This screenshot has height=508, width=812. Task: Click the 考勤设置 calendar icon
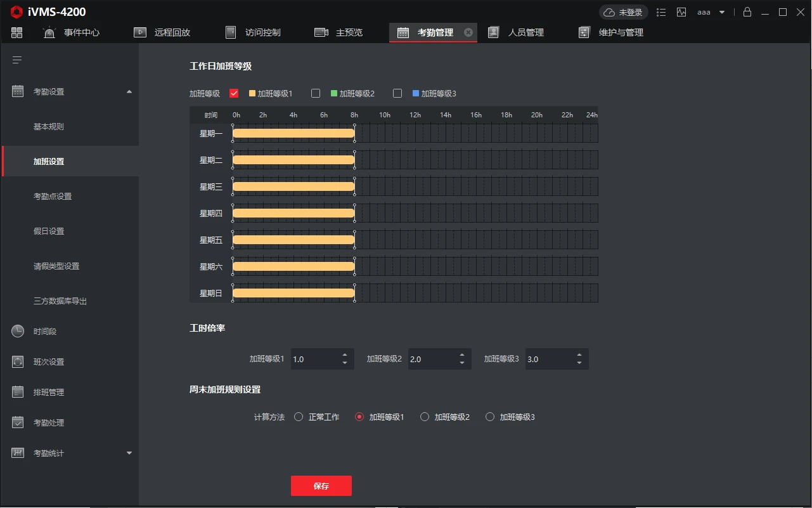click(x=18, y=91)
